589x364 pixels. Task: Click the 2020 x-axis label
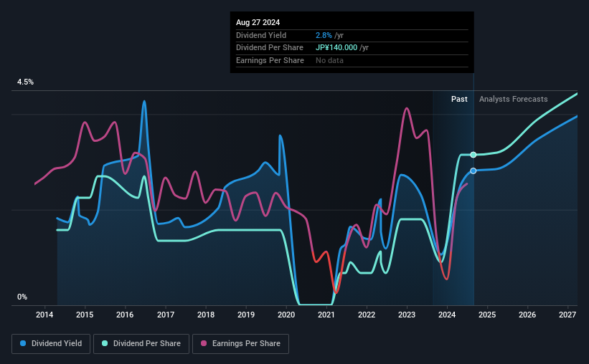pyautogui.click(x=286, y=315)
